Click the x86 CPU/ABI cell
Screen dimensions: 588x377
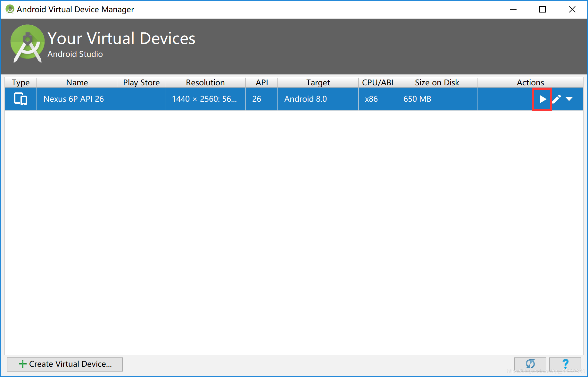[377, 99]
